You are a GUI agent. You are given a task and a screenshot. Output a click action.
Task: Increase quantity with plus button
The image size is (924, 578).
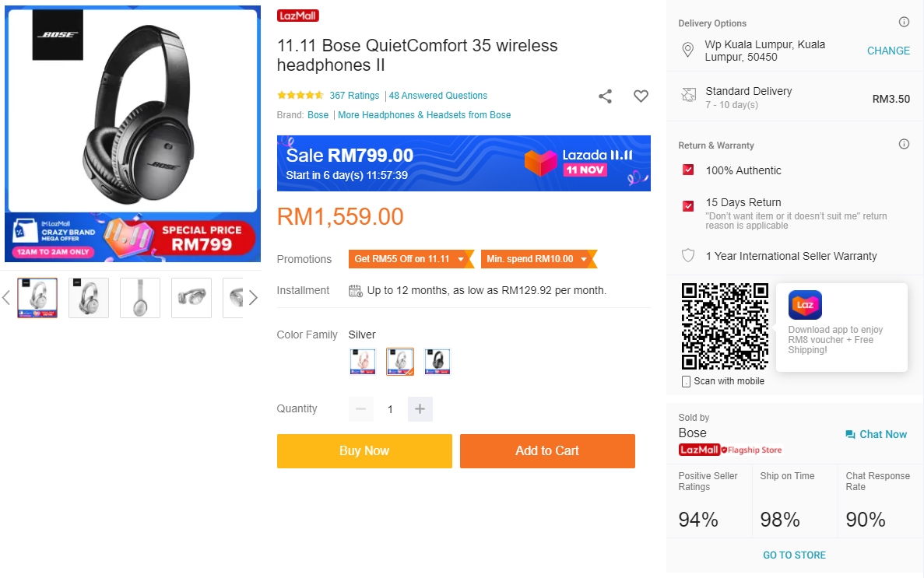pos(420,409)
